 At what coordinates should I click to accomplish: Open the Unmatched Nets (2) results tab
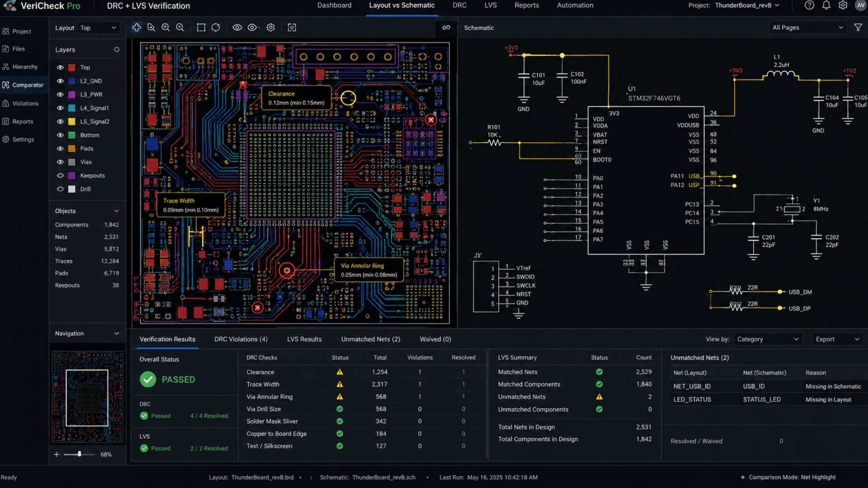(x=371, y=339)
